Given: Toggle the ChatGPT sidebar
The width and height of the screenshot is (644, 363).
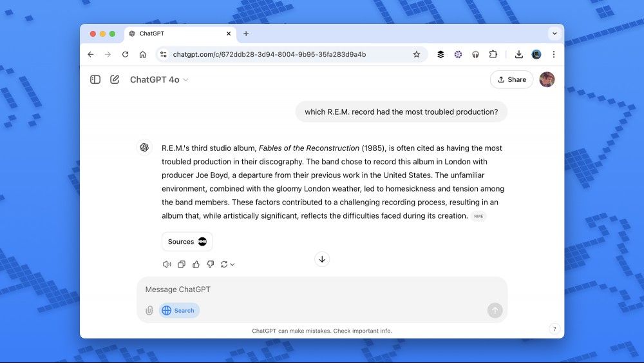Looking at the screenshot, I should coord(95,79).
